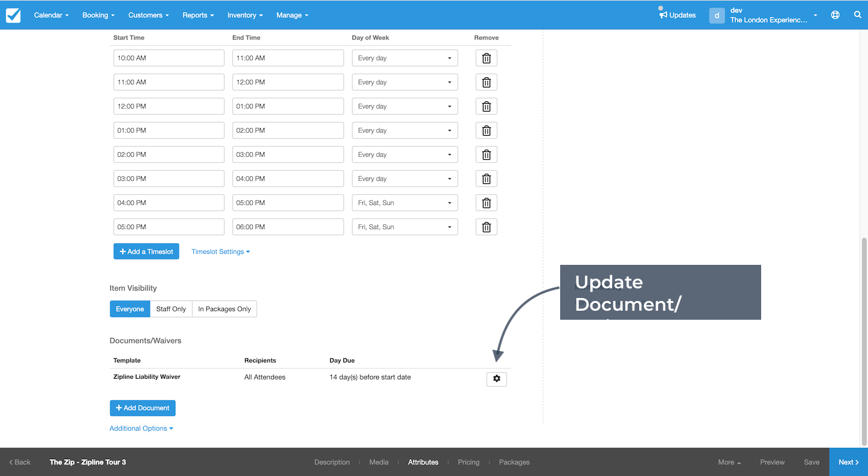This screenshot has height=476, width=868.
Task: Click the Next button
Action: coord(849,462)
